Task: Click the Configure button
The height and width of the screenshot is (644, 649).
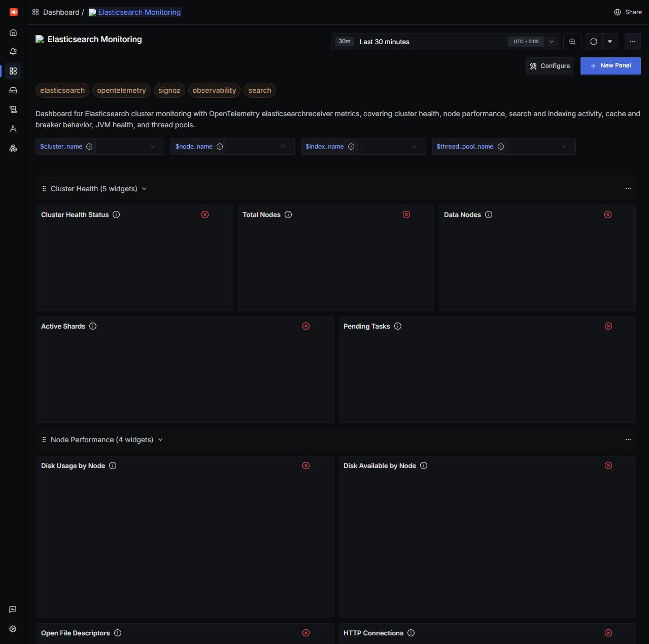Action: 550,66
